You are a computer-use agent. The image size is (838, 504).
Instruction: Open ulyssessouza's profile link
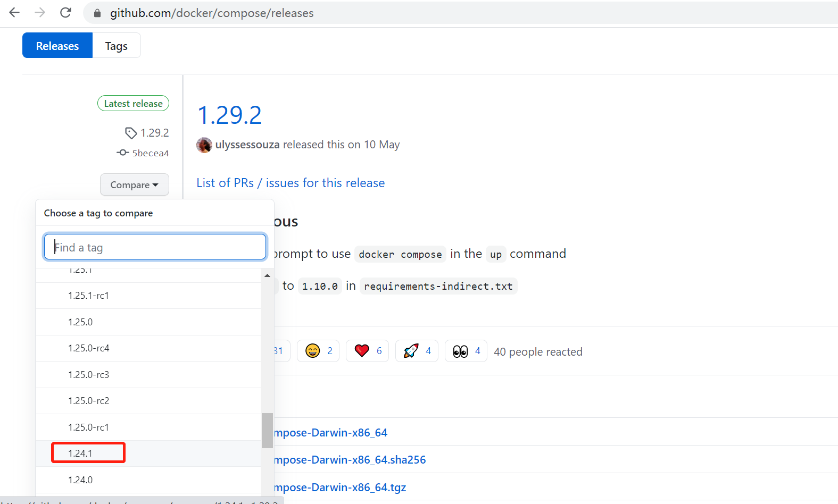[247, 145]
